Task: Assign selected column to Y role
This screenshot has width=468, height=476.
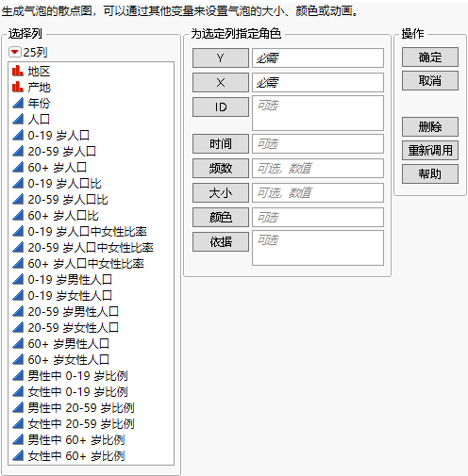Action: [x=221, y=57]
